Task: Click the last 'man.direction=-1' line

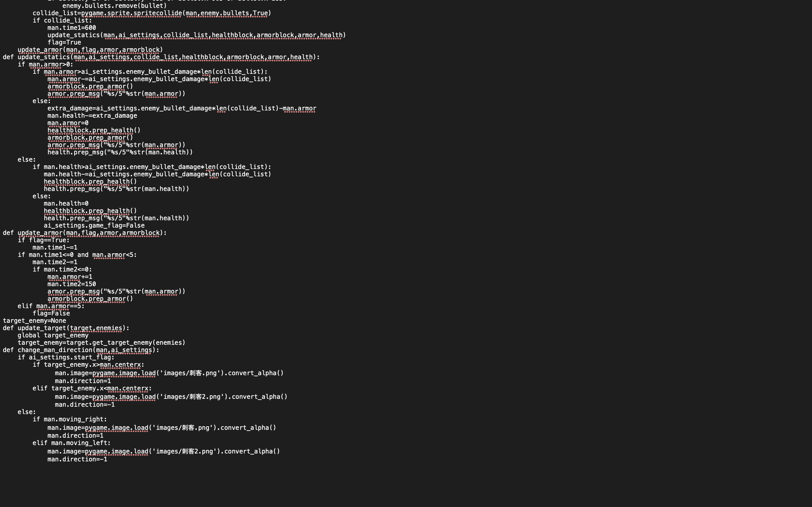Action: [77, 459]
